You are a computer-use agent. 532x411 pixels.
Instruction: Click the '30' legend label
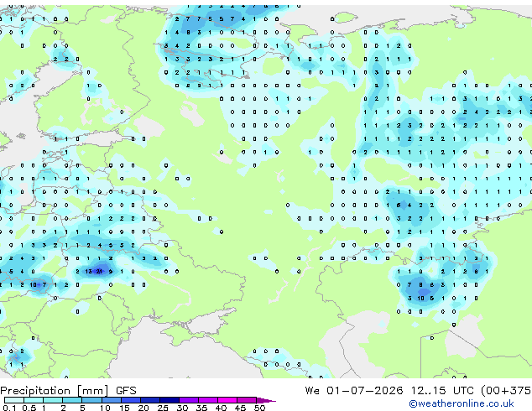[x=182, y=408]
